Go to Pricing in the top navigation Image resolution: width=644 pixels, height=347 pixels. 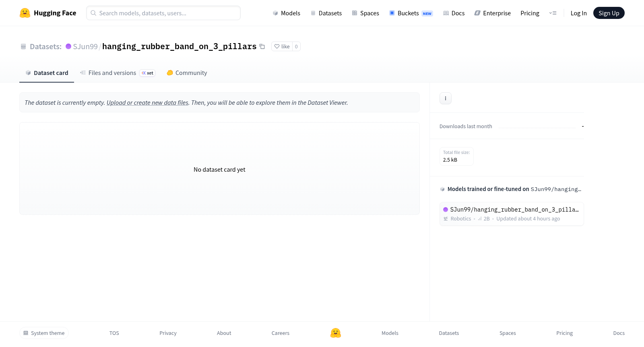click(x=530, y=13)
